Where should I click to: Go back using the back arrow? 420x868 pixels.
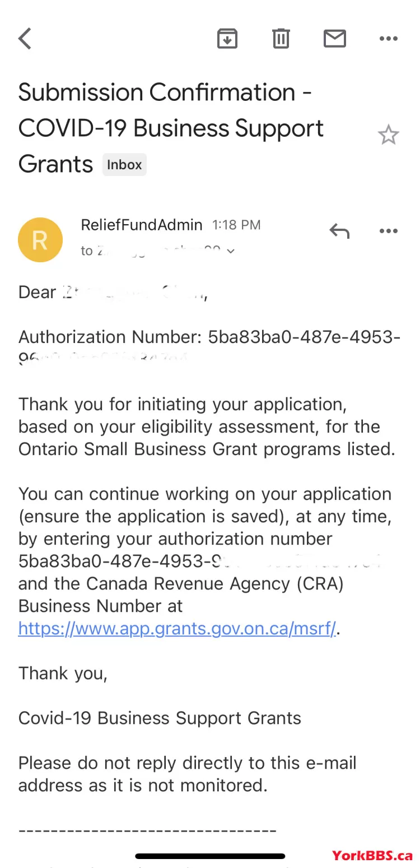[25, 39]
